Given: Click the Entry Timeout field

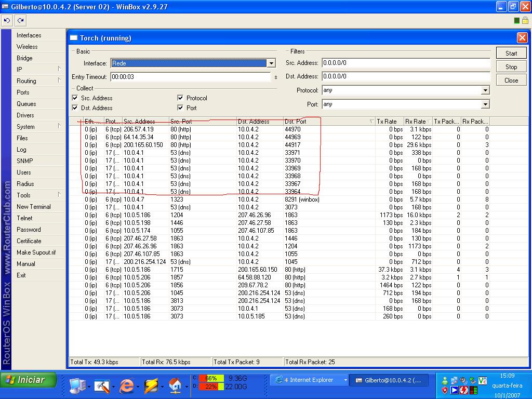Looking at the screenshot, I should pos(190,77).
